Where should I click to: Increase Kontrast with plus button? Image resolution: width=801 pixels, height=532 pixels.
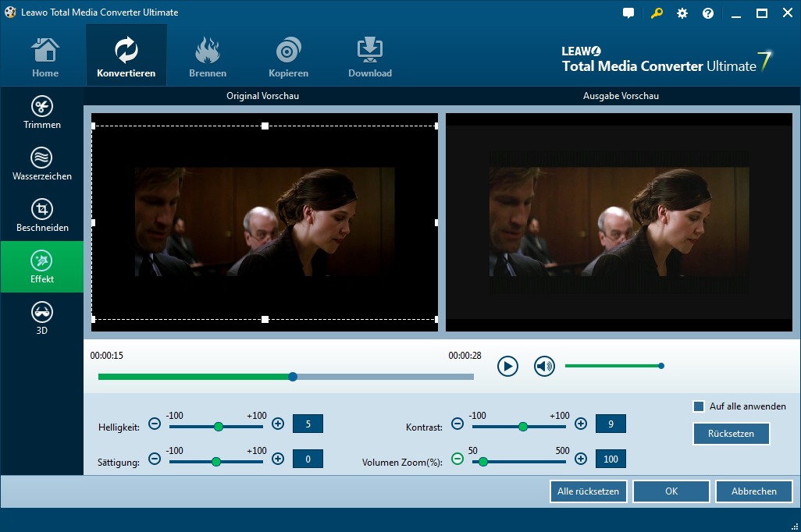pos(581,424)
